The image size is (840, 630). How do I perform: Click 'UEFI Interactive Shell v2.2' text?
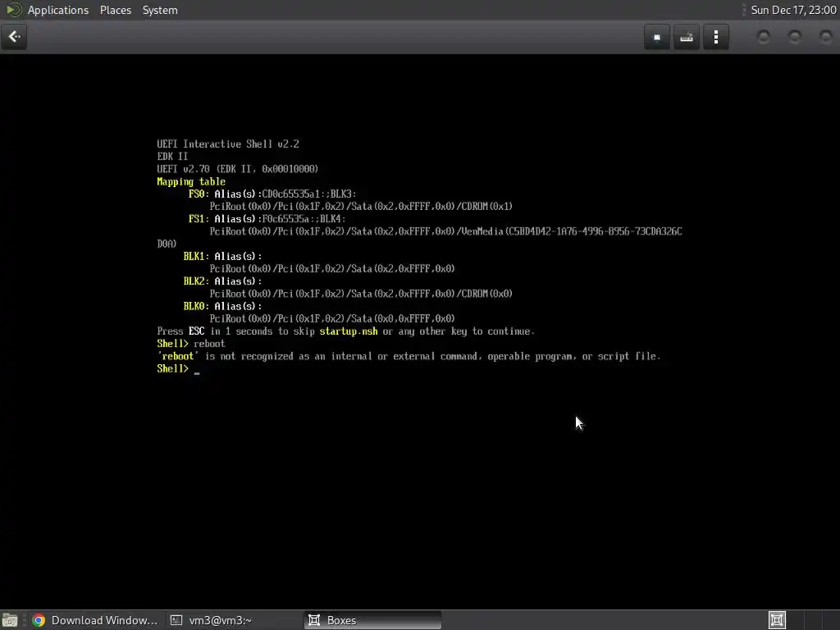coord(228,144)
